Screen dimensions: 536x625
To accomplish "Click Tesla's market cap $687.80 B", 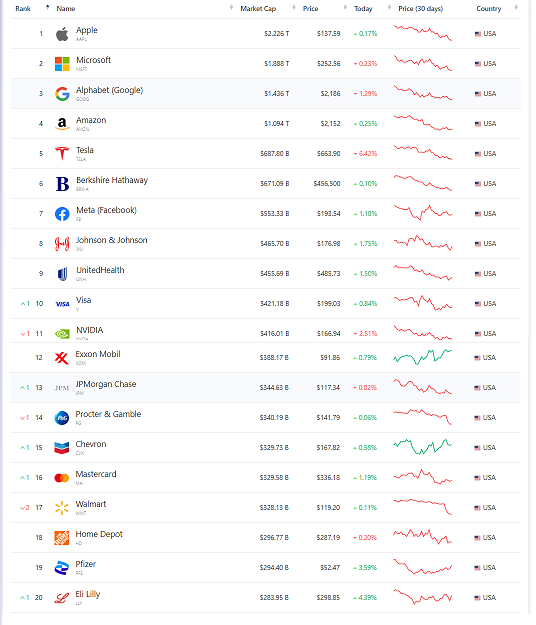I will (x=275, y=154).
